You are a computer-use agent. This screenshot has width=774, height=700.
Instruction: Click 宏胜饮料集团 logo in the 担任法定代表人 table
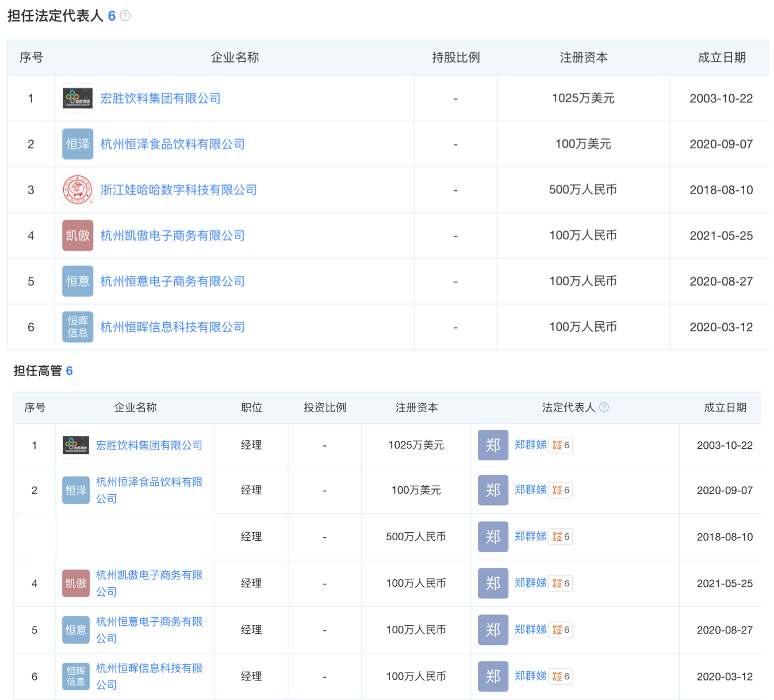(x=78, y=98)
